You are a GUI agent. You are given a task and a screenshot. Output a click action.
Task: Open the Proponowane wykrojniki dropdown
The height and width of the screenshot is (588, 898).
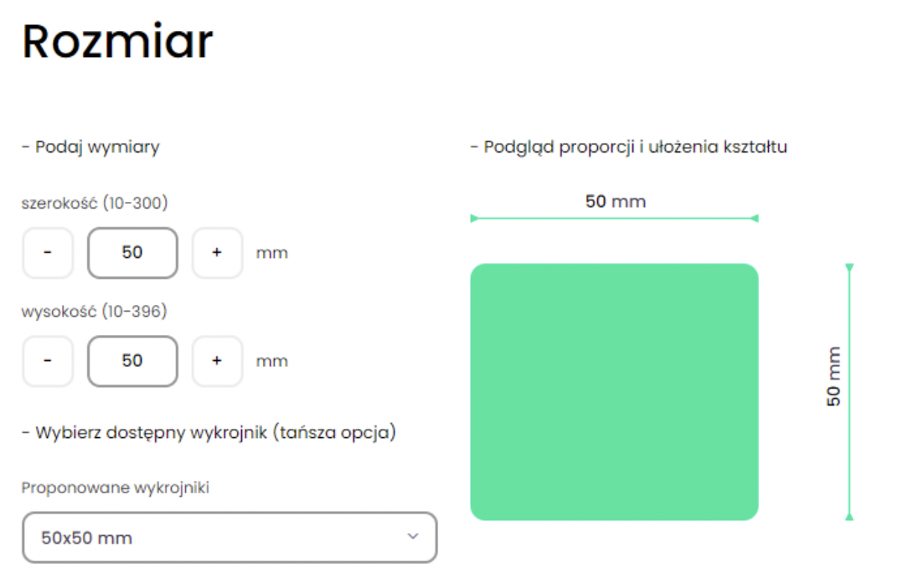click(x=229, y=538)
